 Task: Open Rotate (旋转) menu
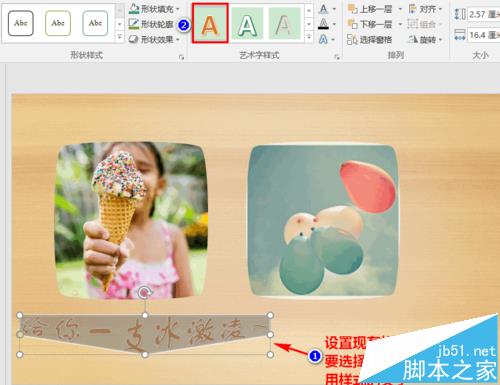coord(426,40)
